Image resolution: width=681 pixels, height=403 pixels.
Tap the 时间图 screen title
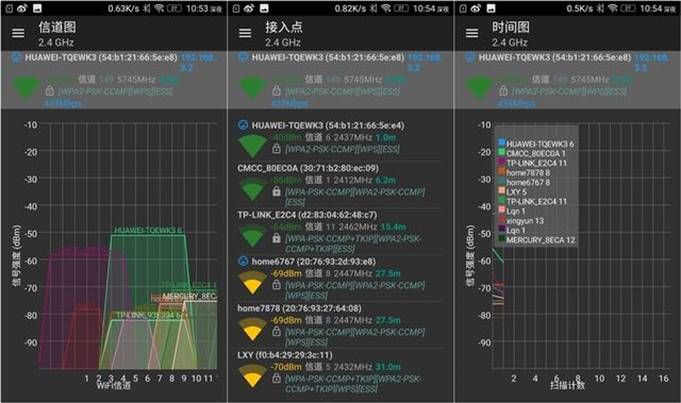[510, 27]
